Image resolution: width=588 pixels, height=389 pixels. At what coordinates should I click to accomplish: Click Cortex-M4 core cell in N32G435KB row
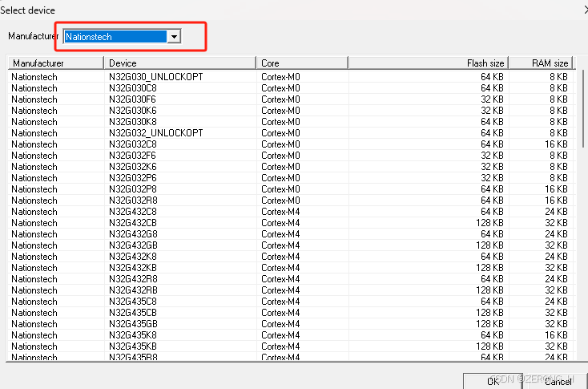(280, 346)
